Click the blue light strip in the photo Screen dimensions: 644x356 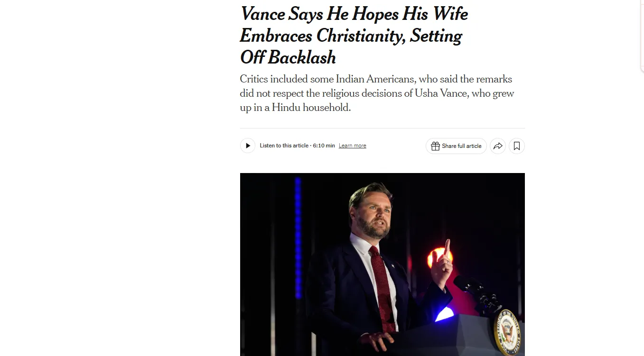[x=298, y=237]
